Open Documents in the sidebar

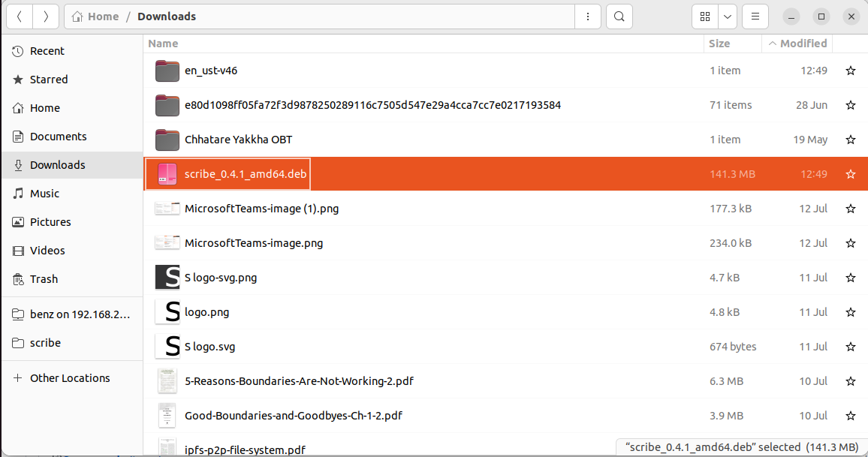tap(58, 137)
